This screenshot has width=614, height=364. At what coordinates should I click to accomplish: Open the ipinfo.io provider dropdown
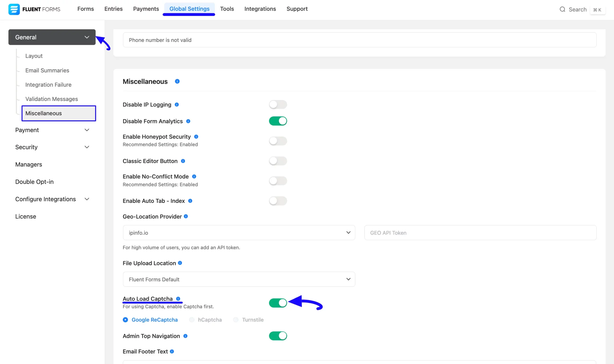pos(239,233)
